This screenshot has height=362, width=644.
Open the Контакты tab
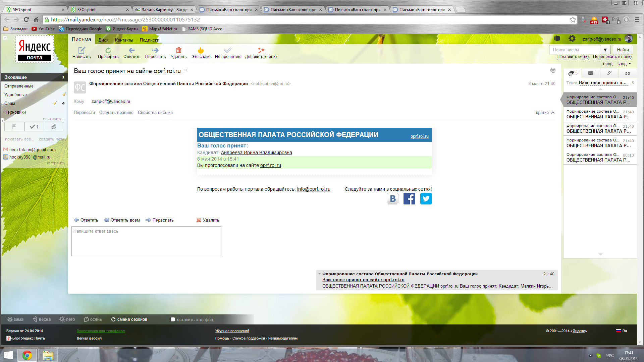[124, 40]
